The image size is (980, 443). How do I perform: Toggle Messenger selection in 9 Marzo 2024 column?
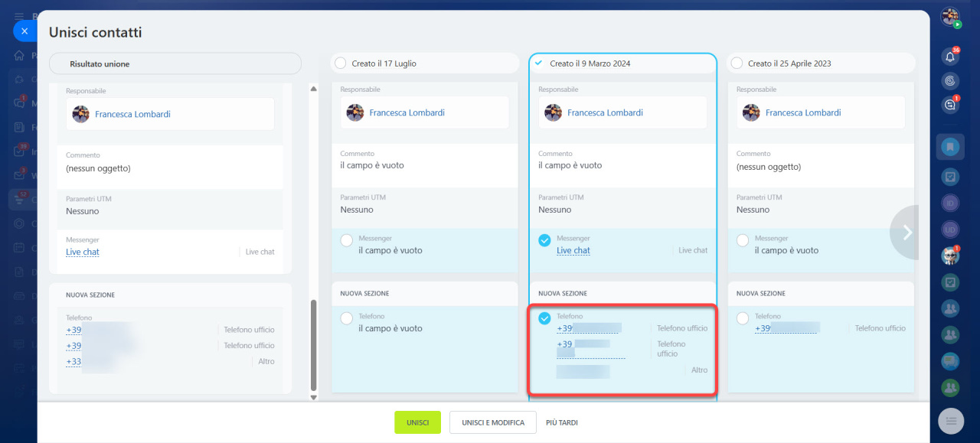tap(544, 240)
